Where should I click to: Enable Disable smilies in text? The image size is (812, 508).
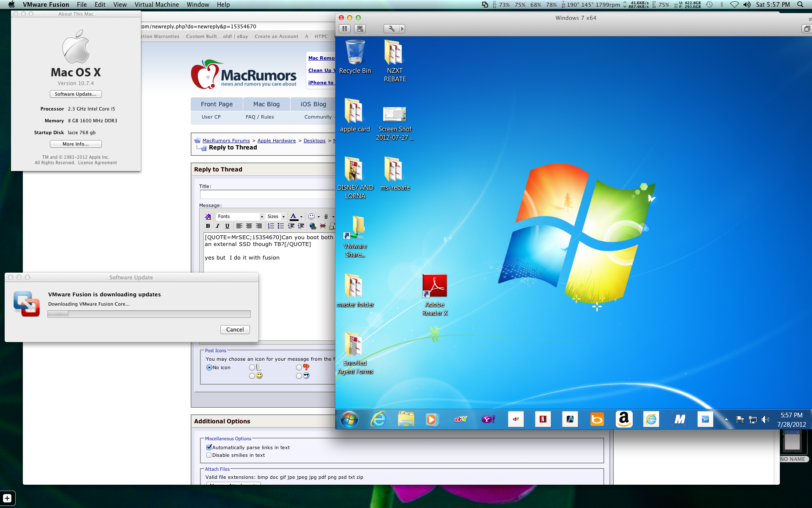pyautogui.click(x=209, y=455)
